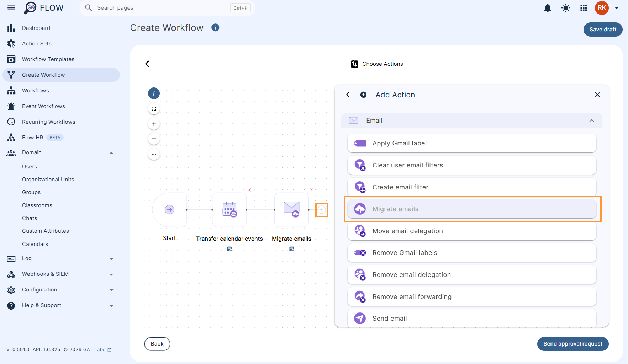Expand the Help & Support section
This screenshot has height=364, width=628.
coord(61,305)
